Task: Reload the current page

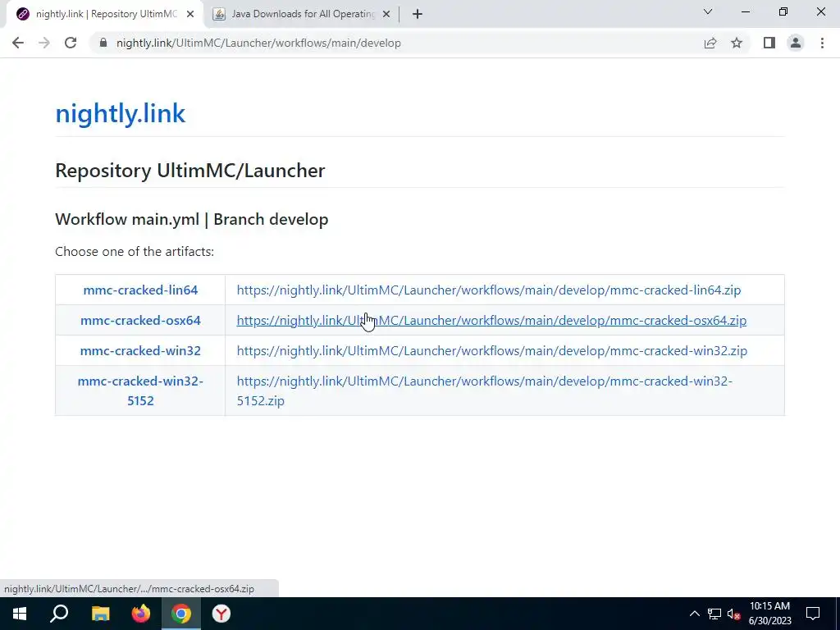Action: (71, 43)
